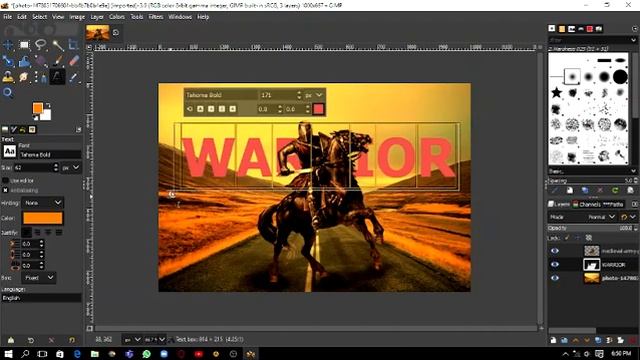
Task: Select the Text tool
Action: [57, 77]
